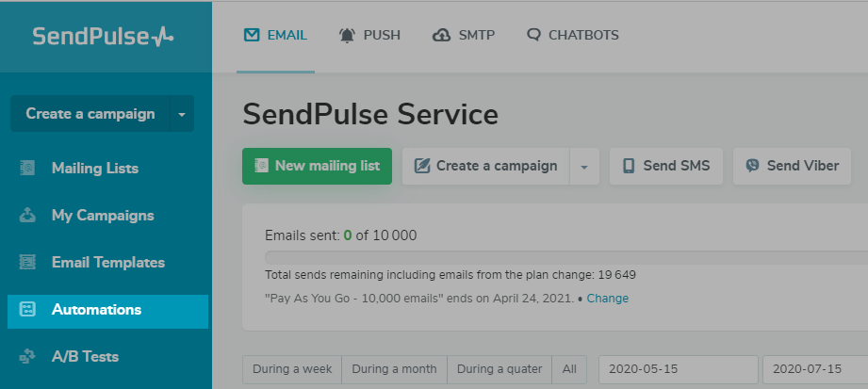Click the Send SMS button

click(x=666, y=166)
